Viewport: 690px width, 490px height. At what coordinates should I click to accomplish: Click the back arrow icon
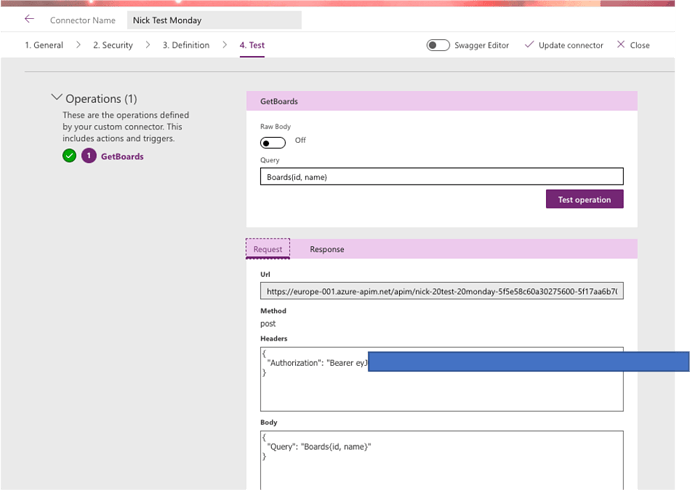(29, 19)
